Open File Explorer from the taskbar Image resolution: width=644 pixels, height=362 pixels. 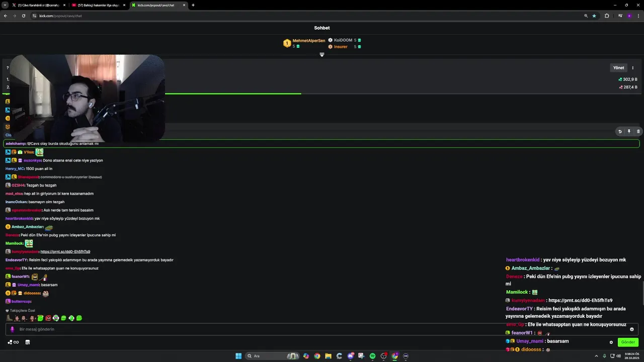(x=328, y=356)
